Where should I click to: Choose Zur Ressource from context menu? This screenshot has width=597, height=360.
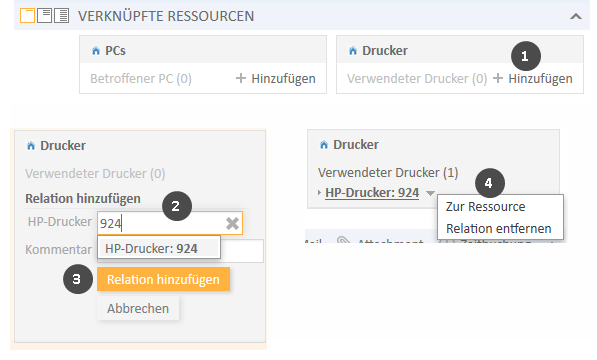coord(485,207)
